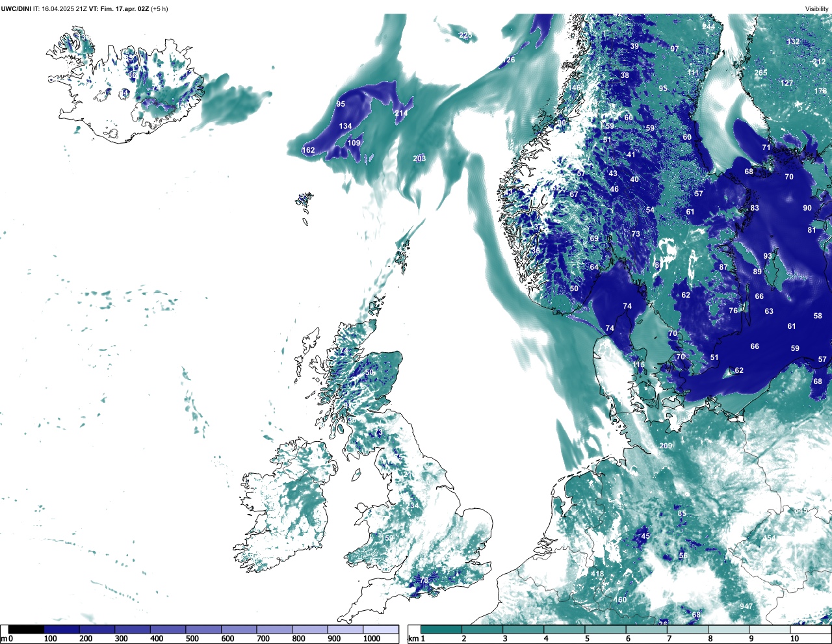Click legend swatch between 500 and 600 m
This screenshot has width=832, height=644.
[203, 630]
